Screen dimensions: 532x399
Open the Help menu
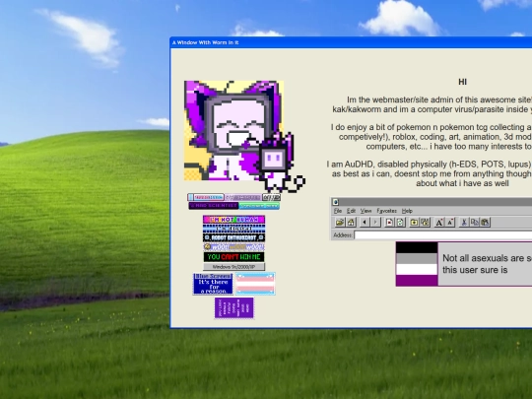[407, 211]
